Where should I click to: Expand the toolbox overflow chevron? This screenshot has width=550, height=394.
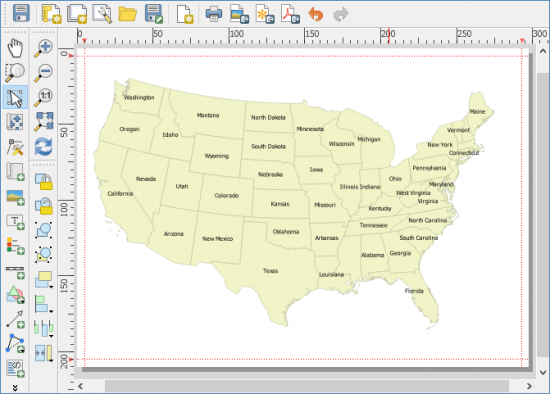pyautogui.click(x=15, y=388)
